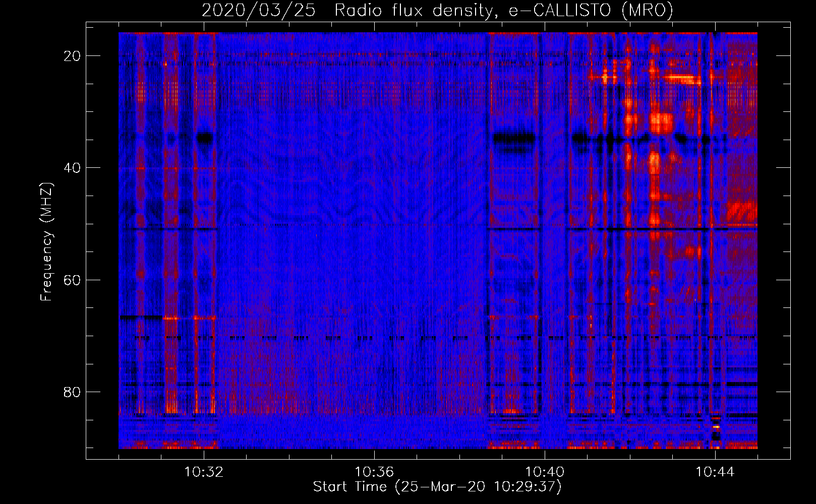The image size is (816, 504).
Task: Click the '40' frequency tick label
Action: (73, 167)
